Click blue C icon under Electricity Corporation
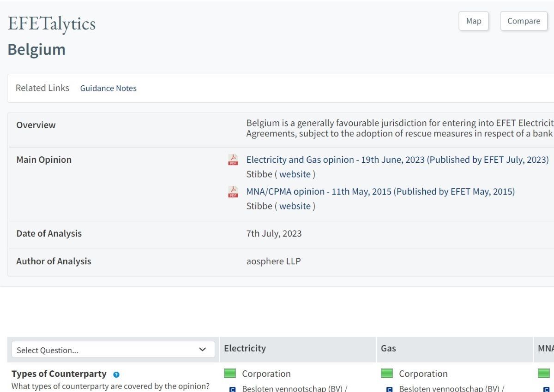 [x=232, y=389]
